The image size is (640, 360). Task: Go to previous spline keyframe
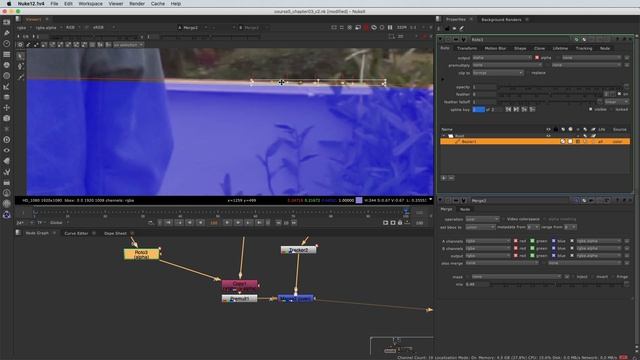tap(508, 109)
